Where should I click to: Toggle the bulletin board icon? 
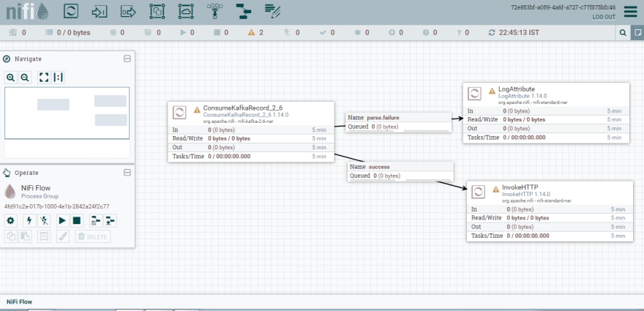click(637, 32)
